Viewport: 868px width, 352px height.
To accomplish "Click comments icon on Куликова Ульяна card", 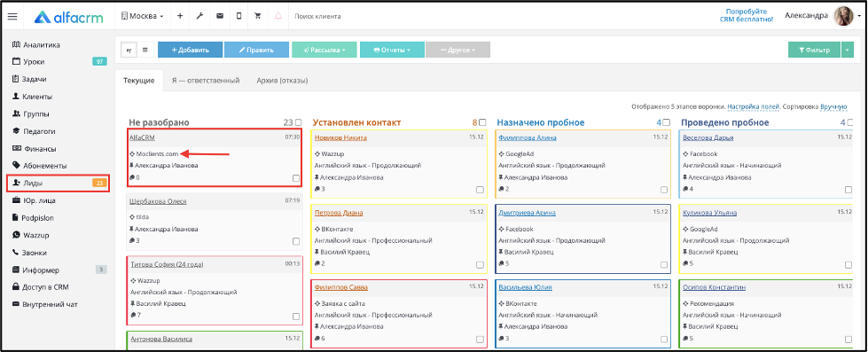I will [686, 263].
